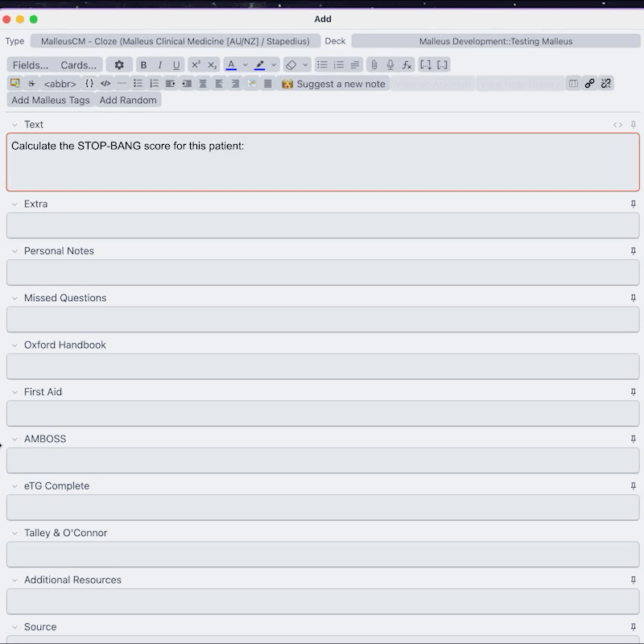Record audio using the microphone icon
The height and width of the screenshot is (644, 644).
coord(389,64)
